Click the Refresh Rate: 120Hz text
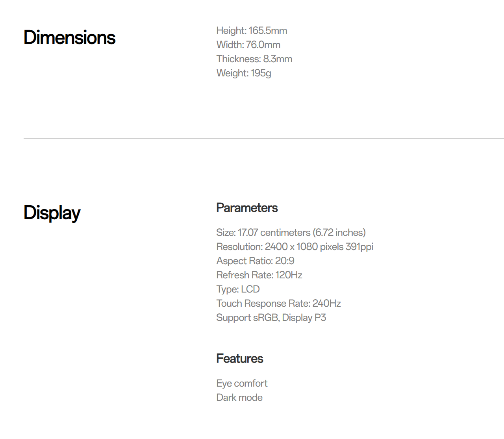 pos(259,275)
